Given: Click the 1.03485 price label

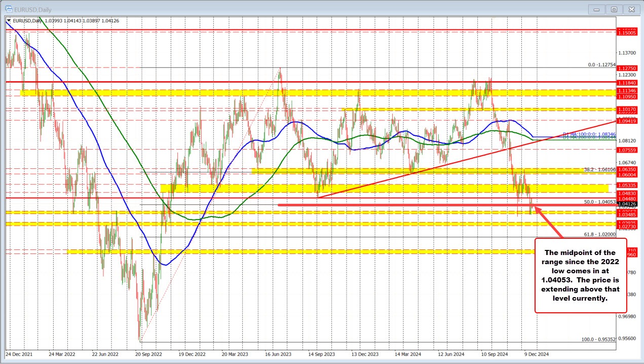Looking at the screenshot, I should [x=628, y=214].
